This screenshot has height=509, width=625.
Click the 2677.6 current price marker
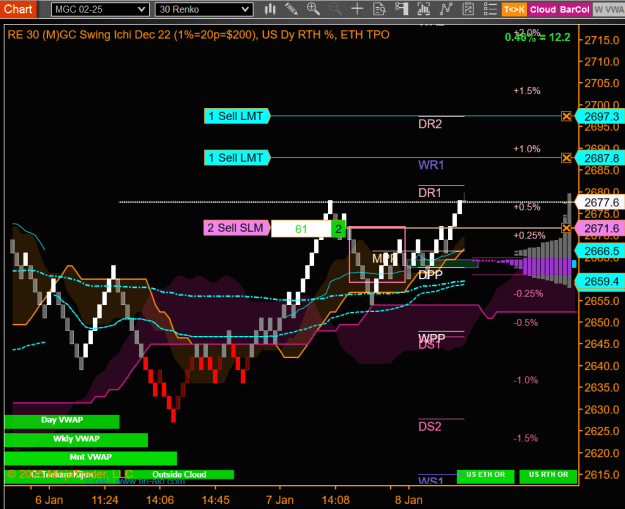601,202
